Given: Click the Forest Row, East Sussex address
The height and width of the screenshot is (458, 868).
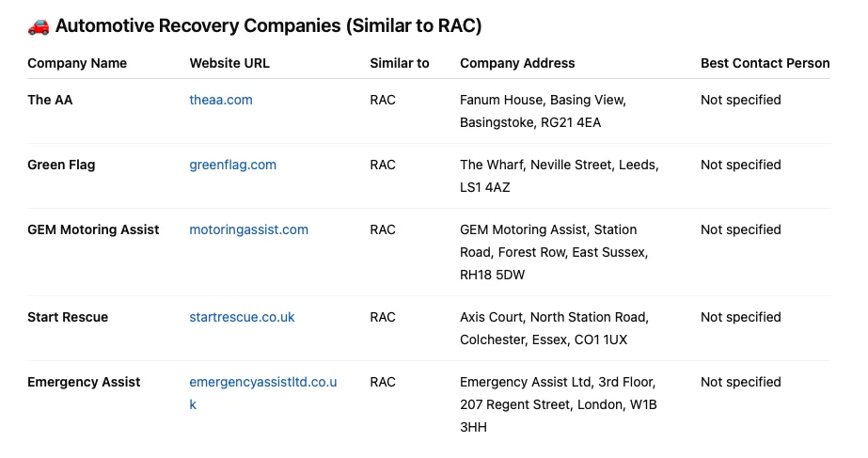Looking at the screenshot, I should tap(554, 252).
